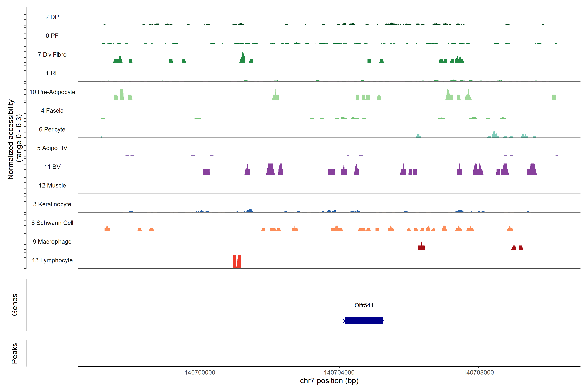588x392 pixels.
Task: Click the 140700000 axis tick label
Action: (200, 373)
